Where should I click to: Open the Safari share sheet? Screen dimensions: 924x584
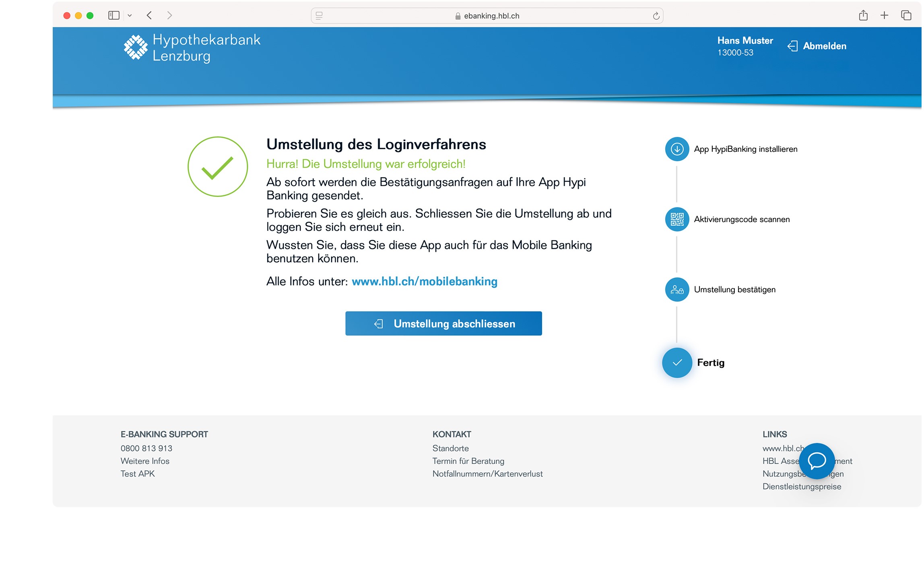point(864,15)
